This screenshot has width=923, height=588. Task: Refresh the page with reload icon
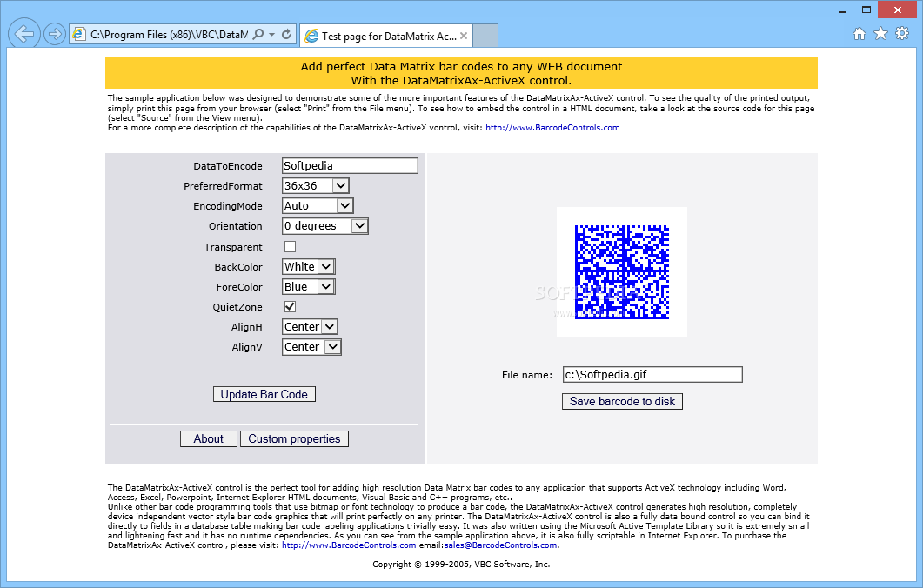[286, 34]
